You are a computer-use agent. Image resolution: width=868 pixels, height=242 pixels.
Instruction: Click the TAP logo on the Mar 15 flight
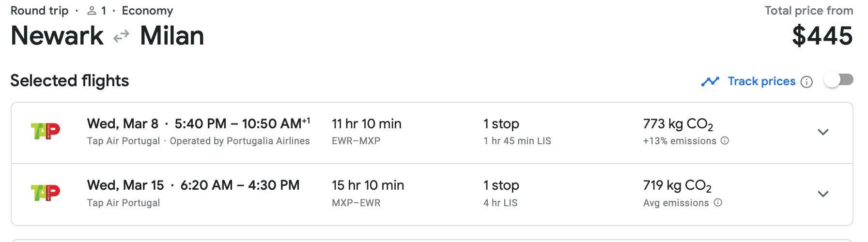pos(45,193)
